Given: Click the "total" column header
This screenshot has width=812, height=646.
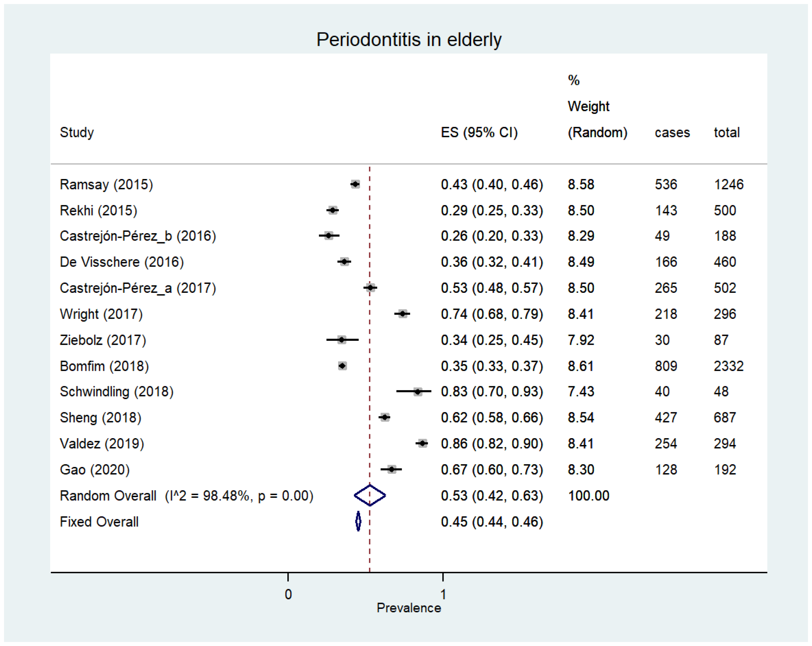Looking at the screenshot, I should [x=727, y=133].
